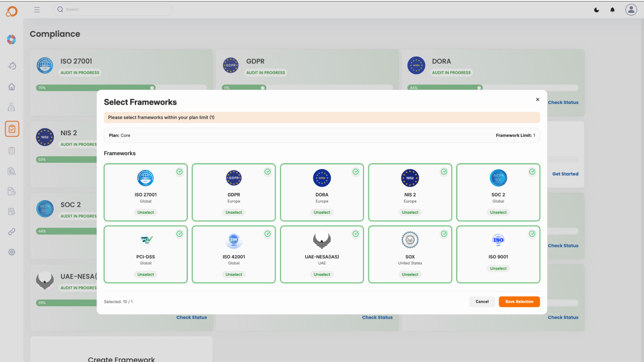Open the checklist sidebar icon

[x=12, y=150]
